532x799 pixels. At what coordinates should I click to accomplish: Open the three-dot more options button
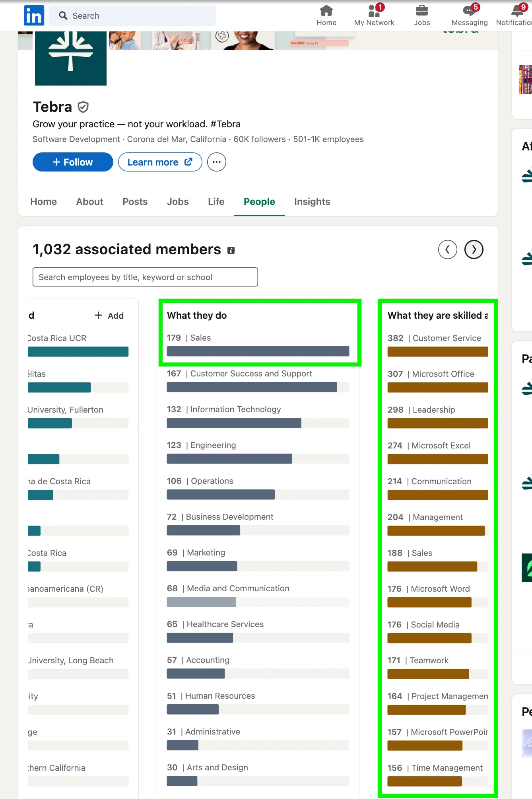(x=217, y=162)
